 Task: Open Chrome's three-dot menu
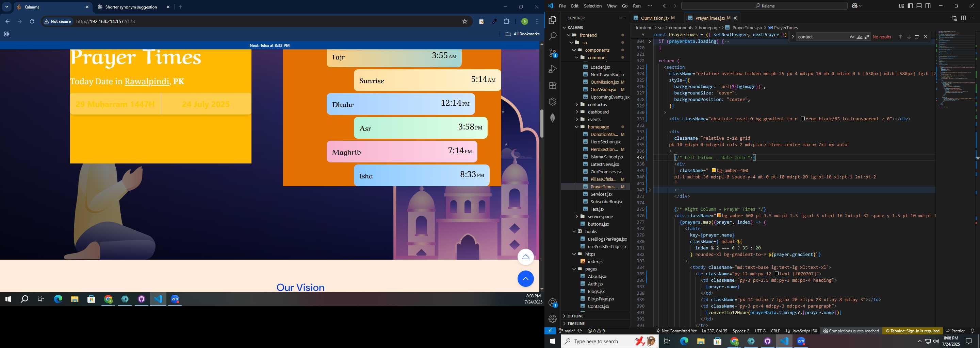click(x=537, y=22)
